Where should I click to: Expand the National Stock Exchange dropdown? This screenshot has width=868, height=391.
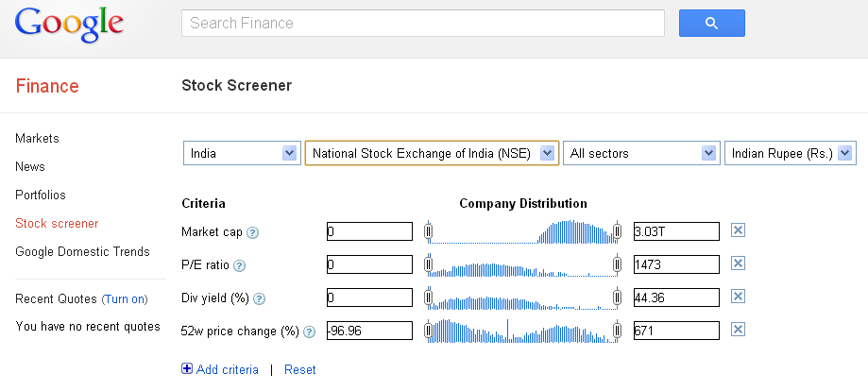pos(432,153)
